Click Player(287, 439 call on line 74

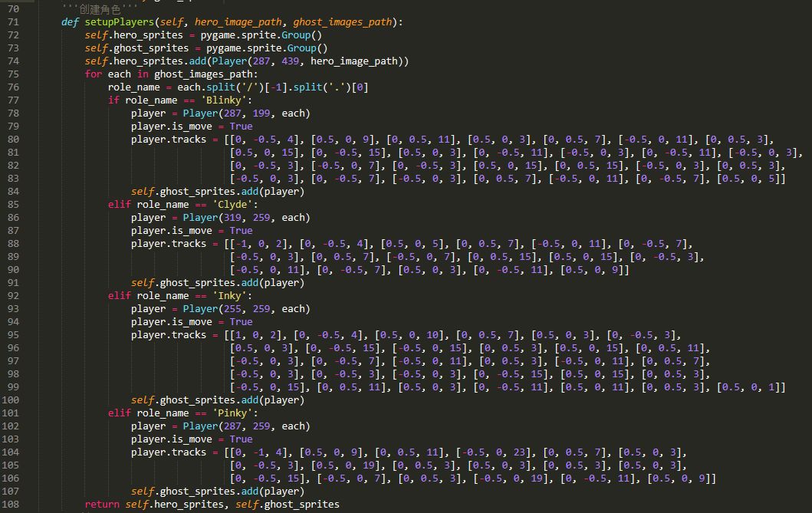pos(230,61)
